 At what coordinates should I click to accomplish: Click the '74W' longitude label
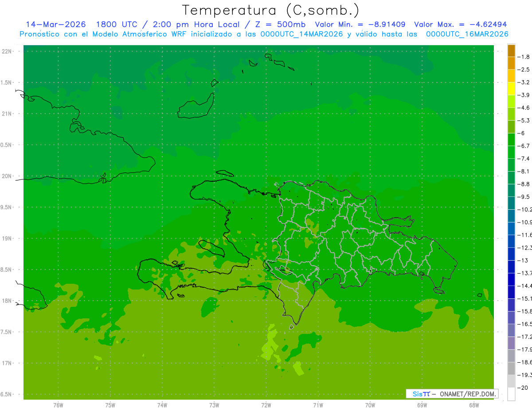coord(162,405)
